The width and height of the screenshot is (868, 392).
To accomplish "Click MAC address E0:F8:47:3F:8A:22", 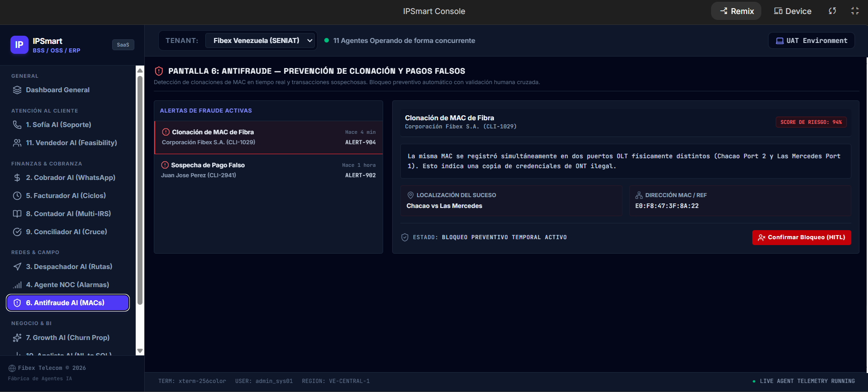I will tap(667, 206).
